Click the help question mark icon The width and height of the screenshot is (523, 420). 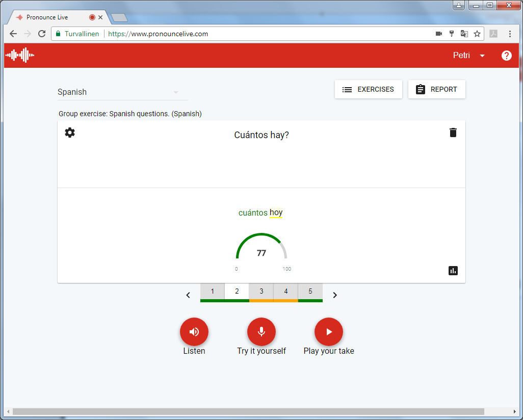pyautogui.click(x=506, y=56)
